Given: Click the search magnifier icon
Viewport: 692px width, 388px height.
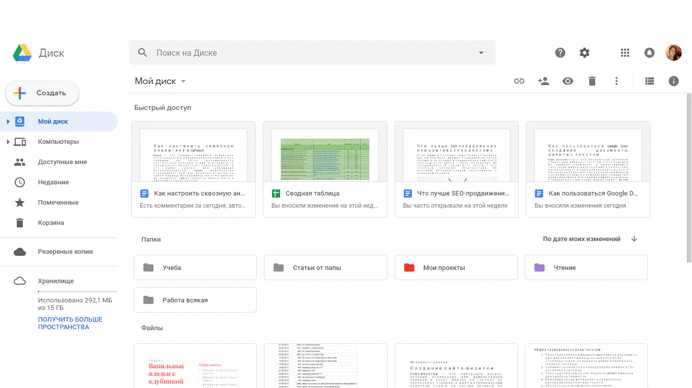Looking at the screenshot, I should [142, 53].
